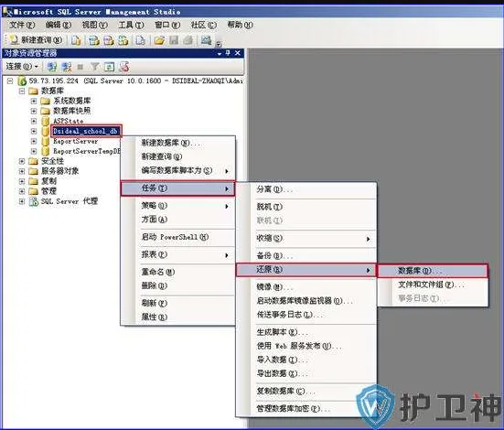
Task: Click the ASPState database cylinder icon
Action: coord(46,122)
